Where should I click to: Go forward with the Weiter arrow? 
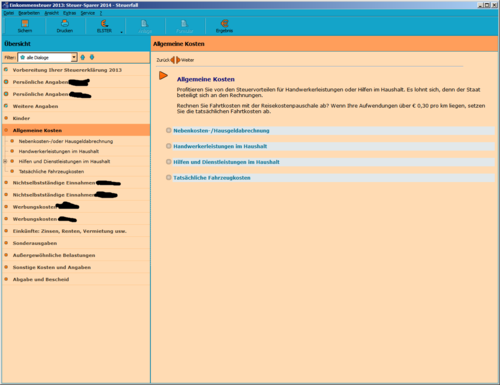178,60
